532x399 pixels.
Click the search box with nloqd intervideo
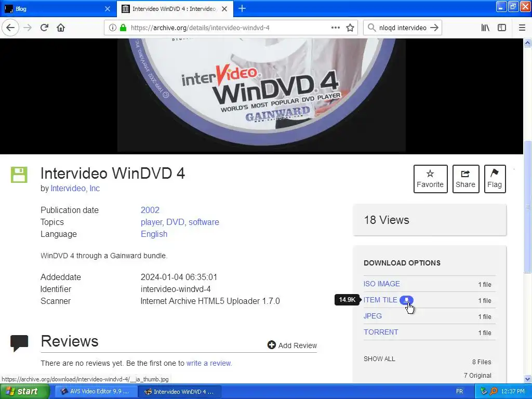pos(403,28)
